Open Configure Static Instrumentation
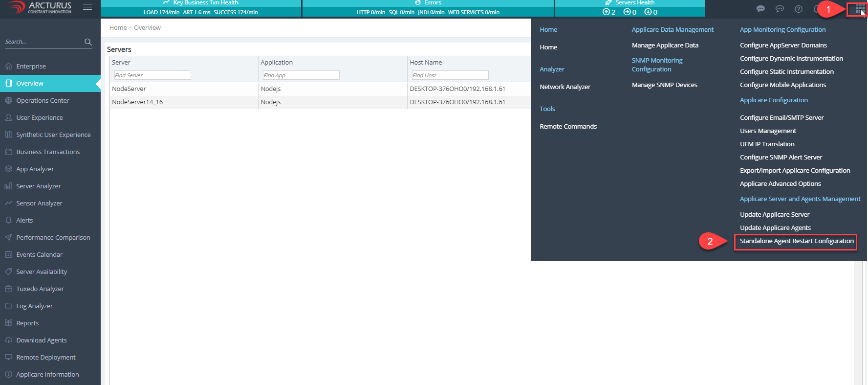Screen dimensions: 868x385 (787, 71)
